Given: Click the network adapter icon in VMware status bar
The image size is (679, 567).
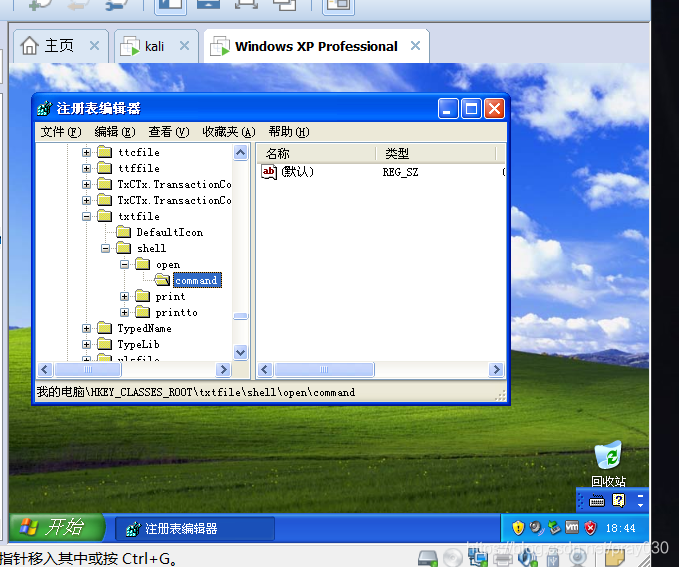Looking at the screenshot, I should click(478, 558).
